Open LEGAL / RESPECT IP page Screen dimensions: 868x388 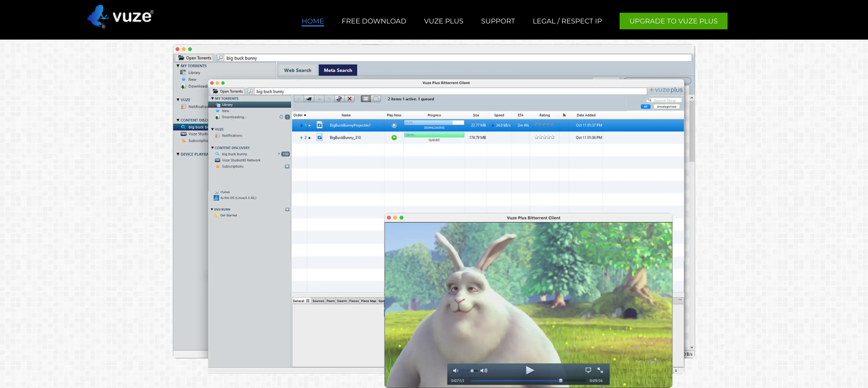pyautogui.click(x=567, y=21)
